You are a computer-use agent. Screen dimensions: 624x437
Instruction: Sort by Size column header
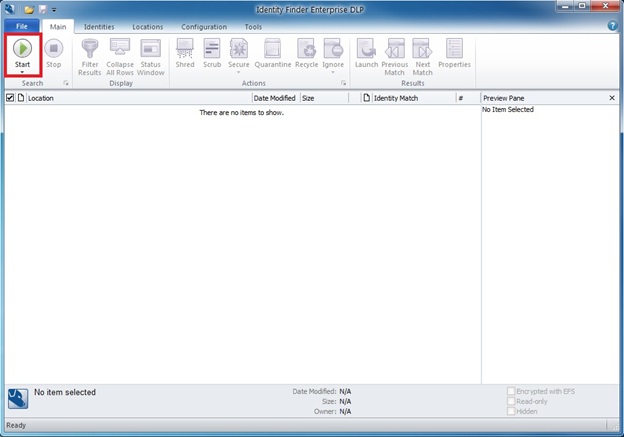[324, 98]
